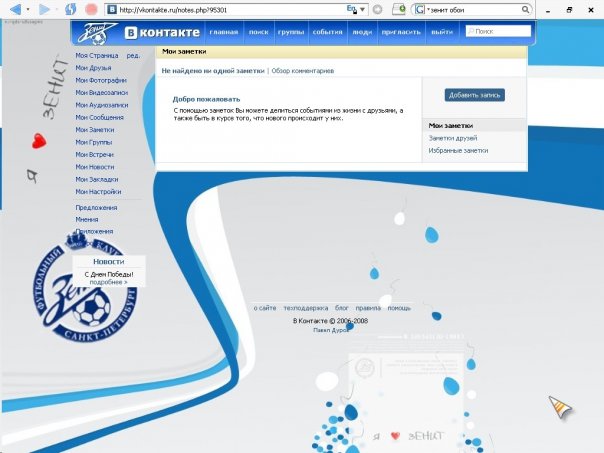Click the Zenit logo in the site header

pyautogui.click(x=96, y=32)
